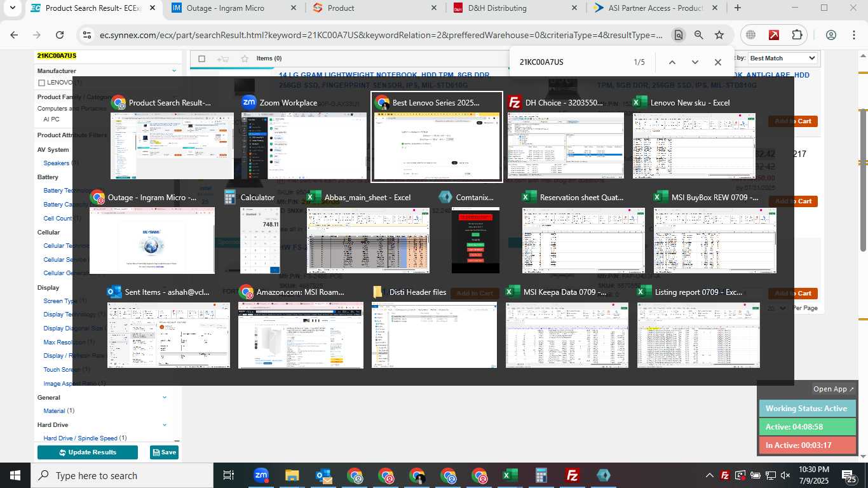
Task: Open FileZilla from the taskbar
Action: [x=572, y=475]
